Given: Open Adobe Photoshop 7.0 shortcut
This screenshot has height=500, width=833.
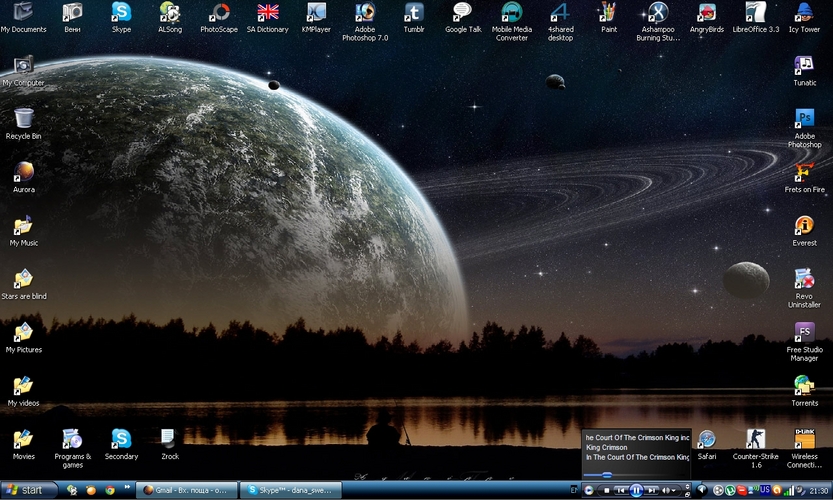Looking at the screenshot, I should (x=365, y=22).
